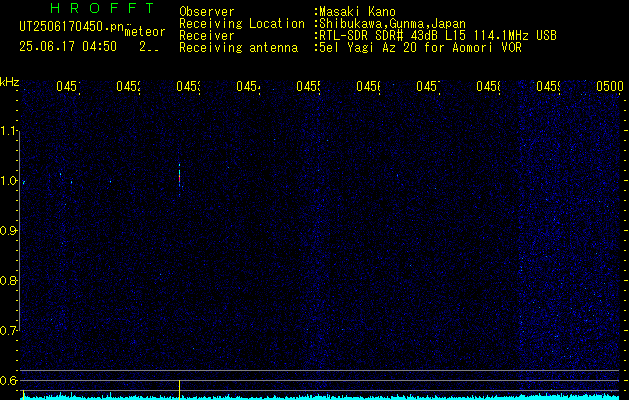Select the 5el Yagi antenna description
Screen dimensions: 629x400
tap(420, 48)
